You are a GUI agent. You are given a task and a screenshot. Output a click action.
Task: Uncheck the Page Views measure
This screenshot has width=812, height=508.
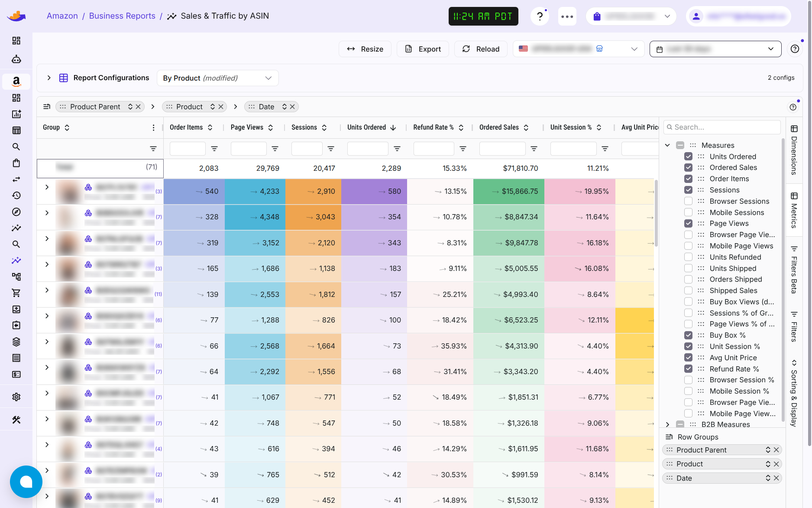[x=688, y=223]
